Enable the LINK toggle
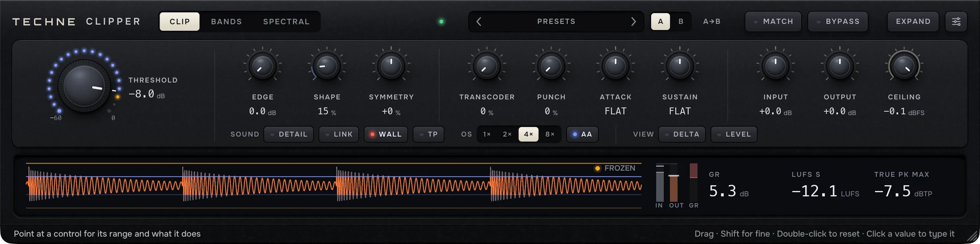The width and height of the screenshot is (980, 244). pos(339,134)
